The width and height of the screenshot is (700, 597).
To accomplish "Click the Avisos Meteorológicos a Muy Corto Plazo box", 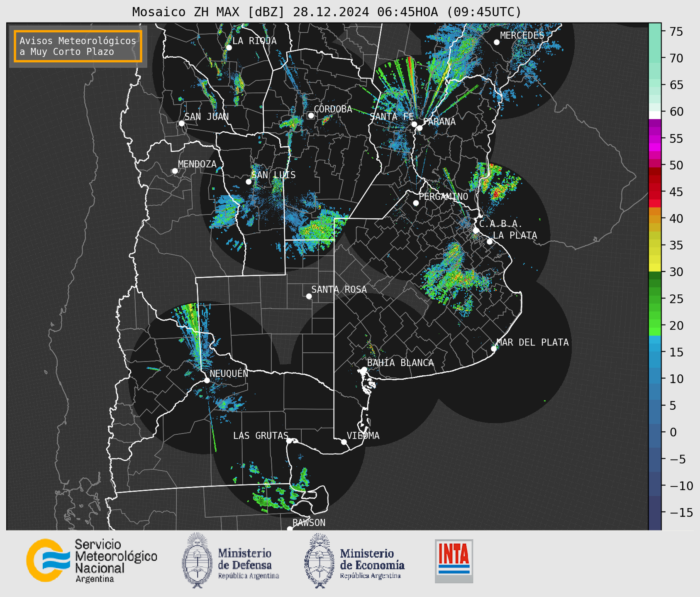I will [x=78, y=46].
